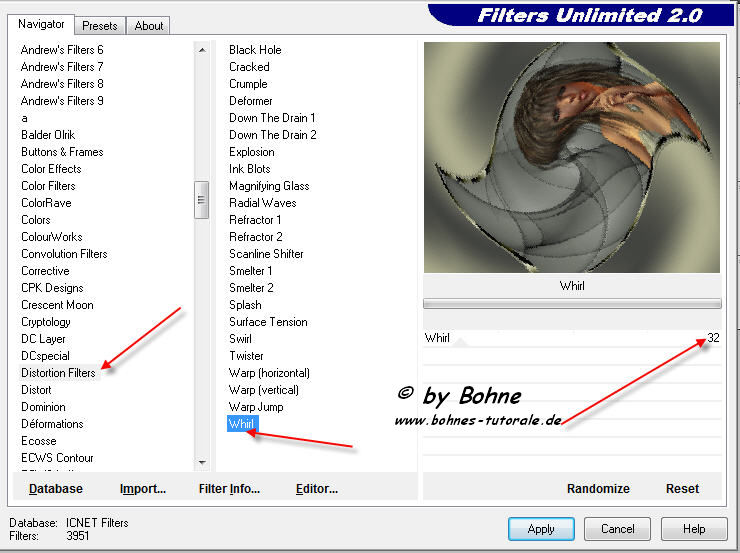This screenshot has height=553, width=740.
Task: Open the Database menu button
Action: coord(56,489)
